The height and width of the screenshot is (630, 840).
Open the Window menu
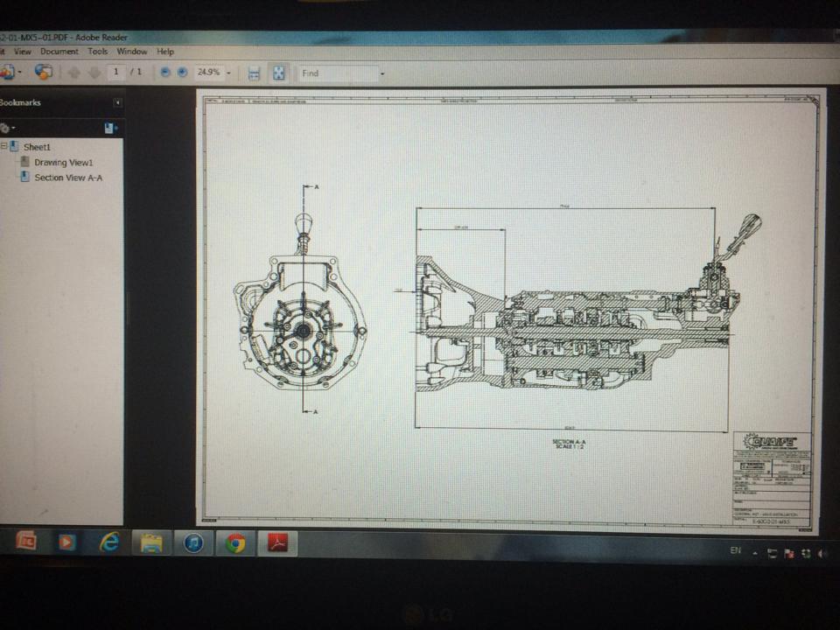[x=132, y=52]
